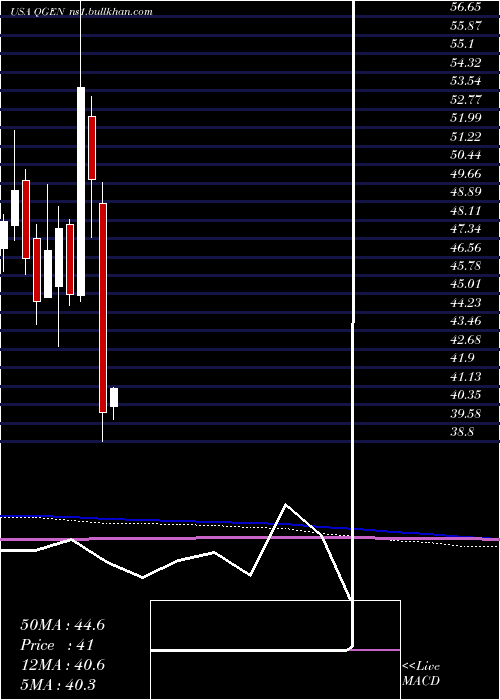The image size is (500, 700).
Task: Select the tallest white candlestick body
Action: pyautogui.click(x=81, y=192)
